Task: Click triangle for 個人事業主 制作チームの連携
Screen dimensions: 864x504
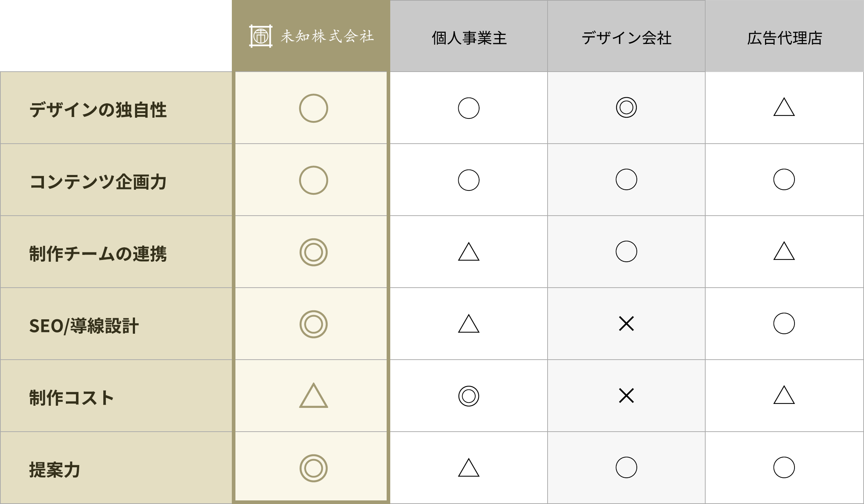Action: [469, 252]
